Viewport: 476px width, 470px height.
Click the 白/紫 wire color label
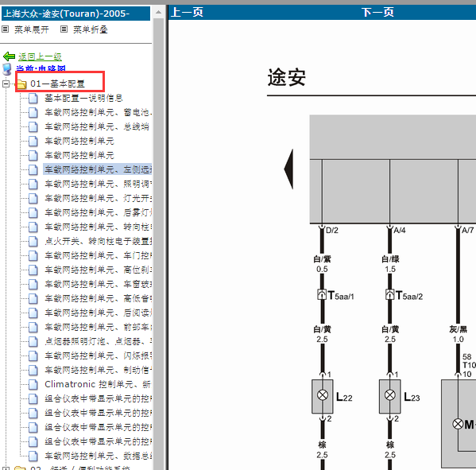(x=322, y=259)
